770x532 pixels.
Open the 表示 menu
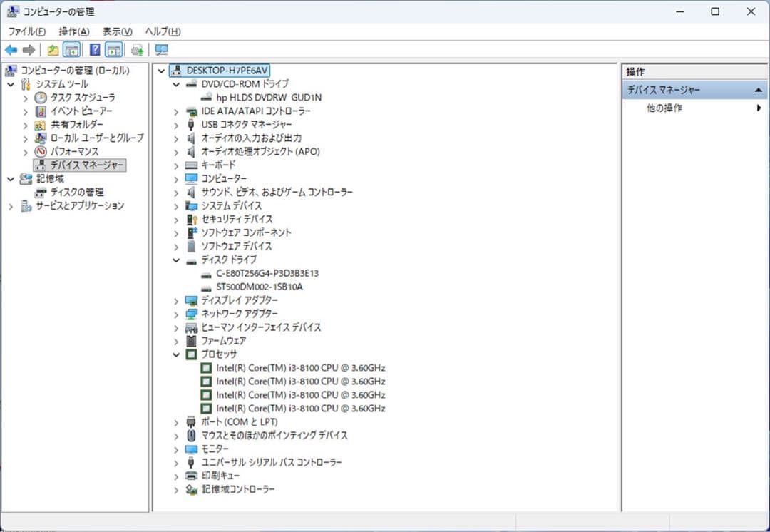coord(117,31)
